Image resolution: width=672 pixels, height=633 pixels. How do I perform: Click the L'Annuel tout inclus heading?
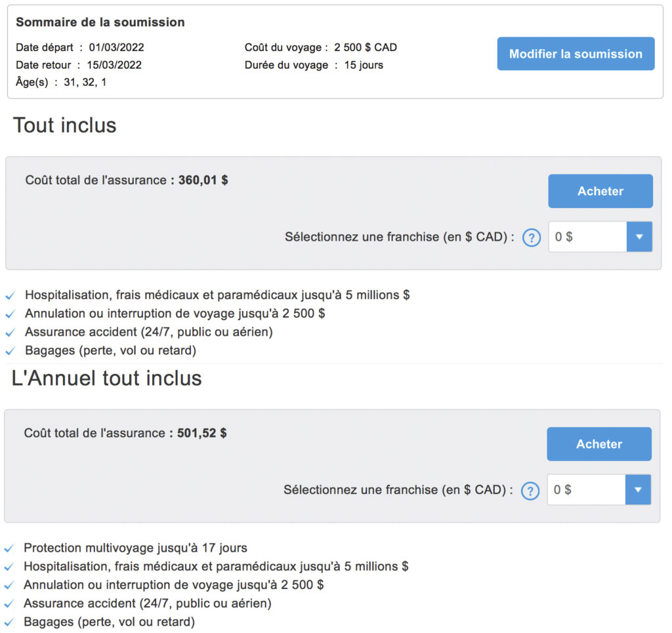coord(107,378)
